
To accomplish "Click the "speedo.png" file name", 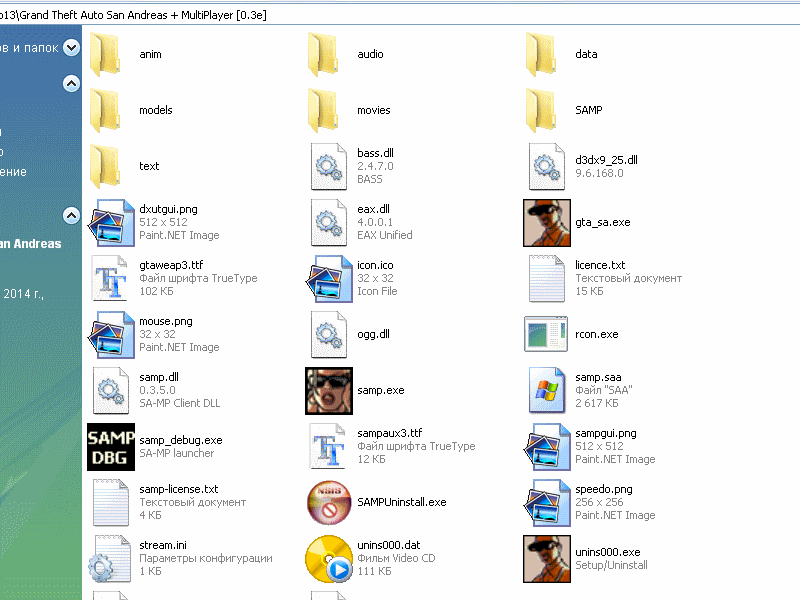I will (604, 489).
